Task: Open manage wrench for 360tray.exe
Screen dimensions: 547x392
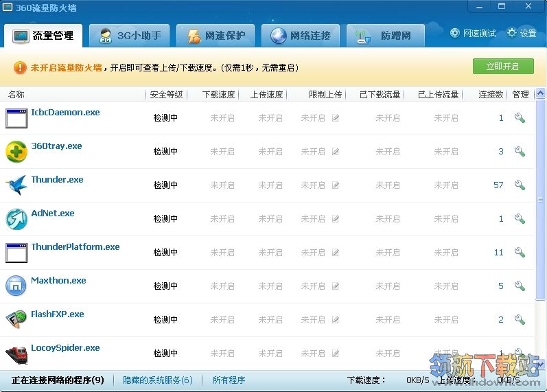Action: point(520,152)
